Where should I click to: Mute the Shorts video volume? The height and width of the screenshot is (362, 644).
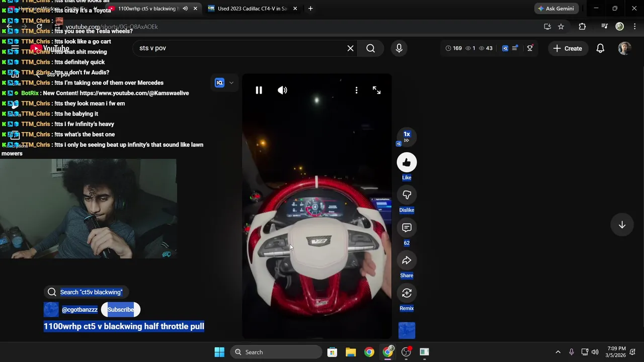click(282, 90)
